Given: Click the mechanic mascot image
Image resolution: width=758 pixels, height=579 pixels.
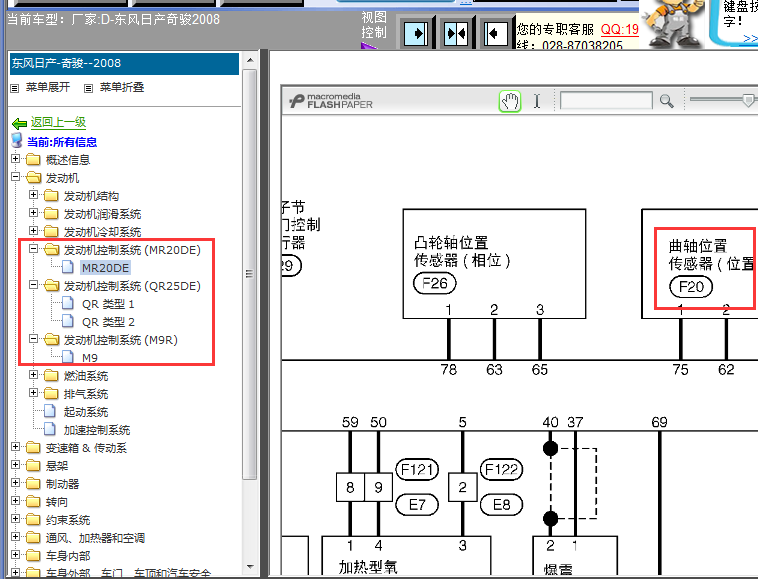Looking at the screenshot, I should click(x=673, y=23).
